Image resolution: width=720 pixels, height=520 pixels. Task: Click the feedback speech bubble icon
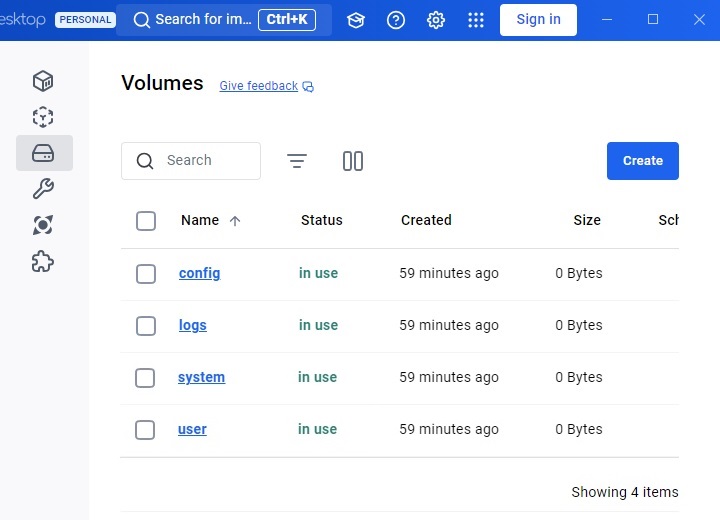coord(308,87)
